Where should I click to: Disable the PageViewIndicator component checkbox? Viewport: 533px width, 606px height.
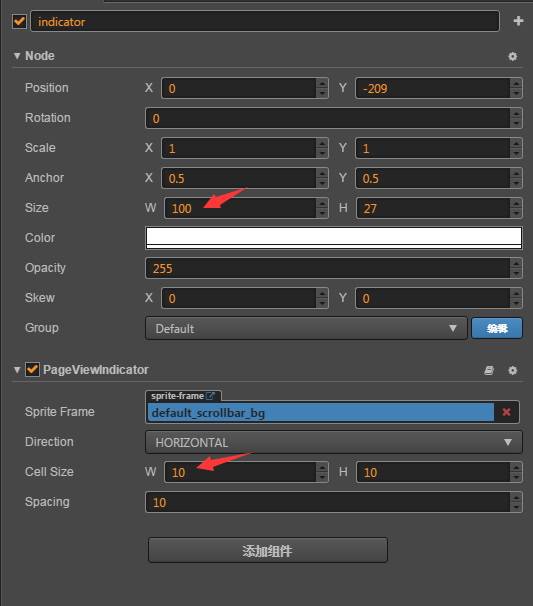tap(32, 370)
